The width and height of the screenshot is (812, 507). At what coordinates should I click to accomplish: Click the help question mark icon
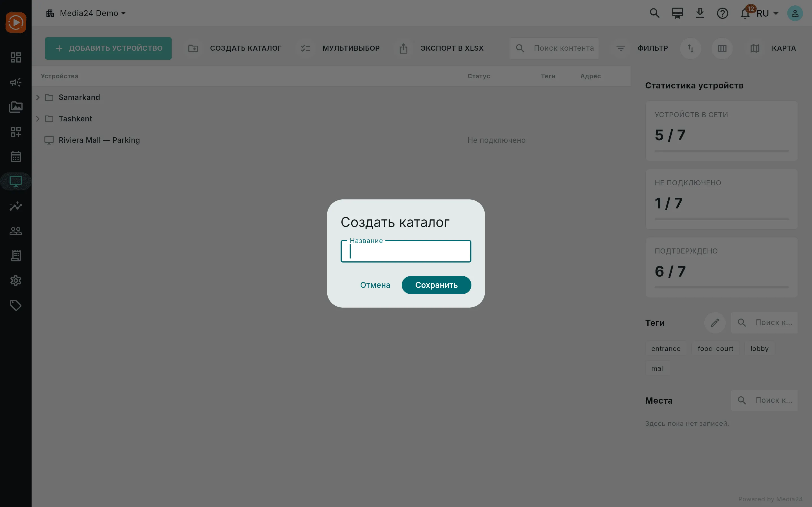point(722,14)
